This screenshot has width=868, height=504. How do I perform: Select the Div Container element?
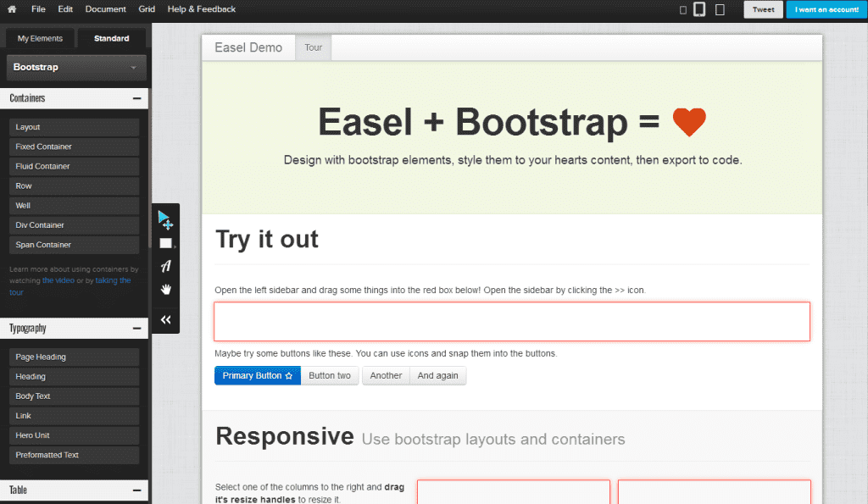pyautogui.click(x=74, y=225)
